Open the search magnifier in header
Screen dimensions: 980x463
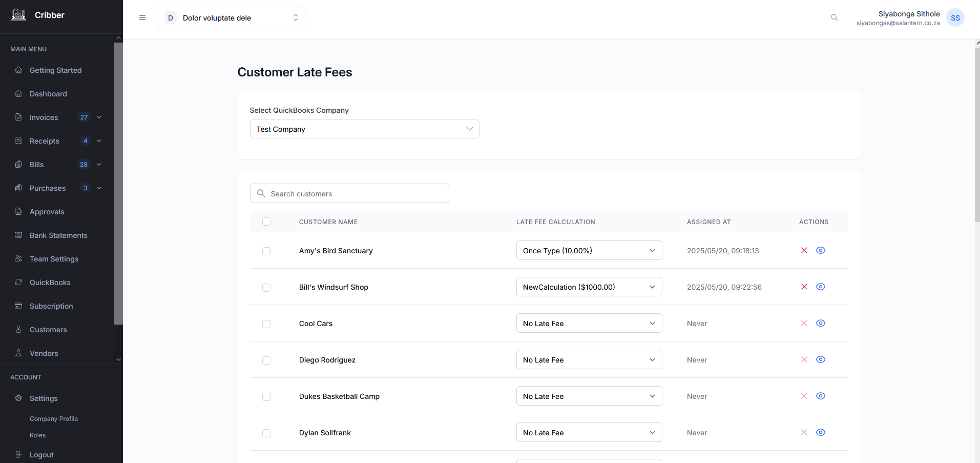click(x=835, y=17)
